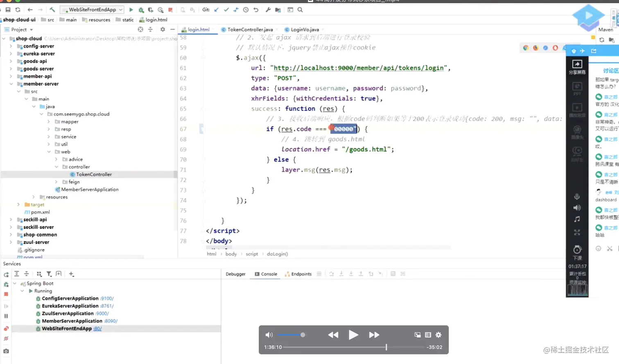
Task: Open Search Everywhere magnifier icon
Action: 300,10
